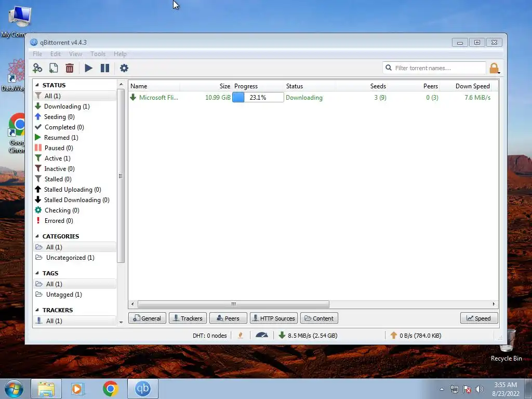Collapse the TRACKERS section
Screen dimensions: 532x399
tap(37, 310)
